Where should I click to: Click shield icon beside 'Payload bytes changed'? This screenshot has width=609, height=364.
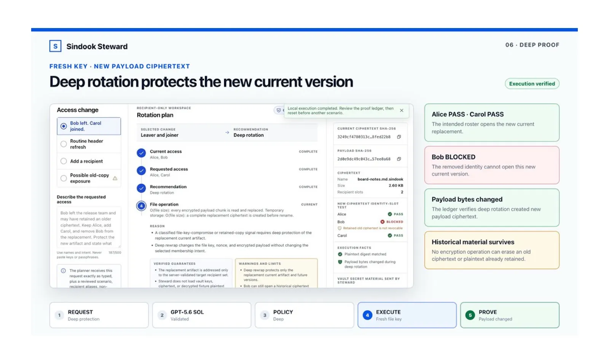coord(340,262)
